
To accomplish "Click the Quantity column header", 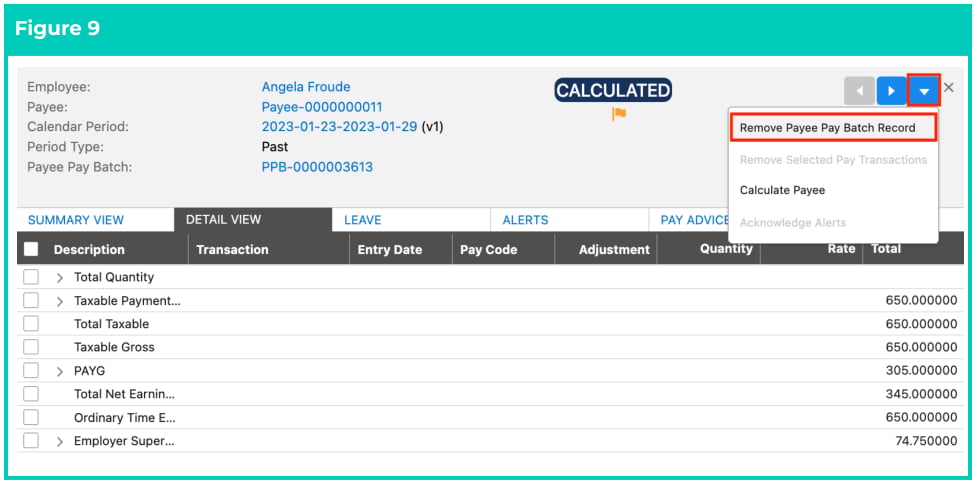I will coord(726,249).
